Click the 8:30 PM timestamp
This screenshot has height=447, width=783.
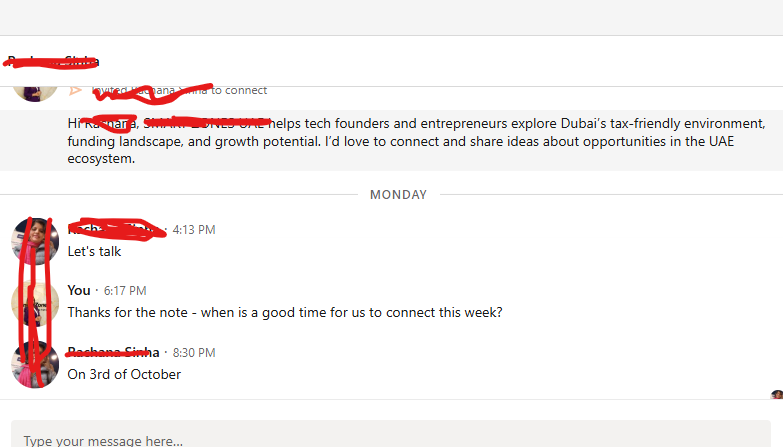(x=194, y=352)
